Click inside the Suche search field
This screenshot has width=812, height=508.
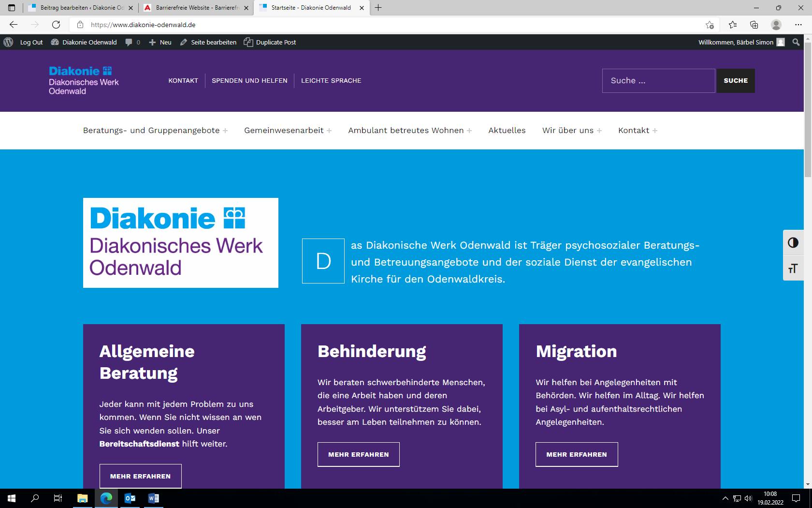pyautogui.click(x=658, y=80)
